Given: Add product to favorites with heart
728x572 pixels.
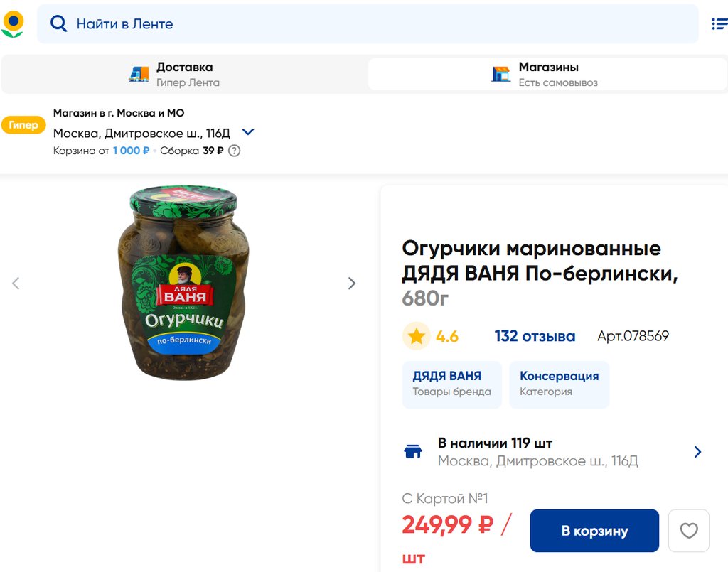Looking at the screenshot, I should (688, 531).
